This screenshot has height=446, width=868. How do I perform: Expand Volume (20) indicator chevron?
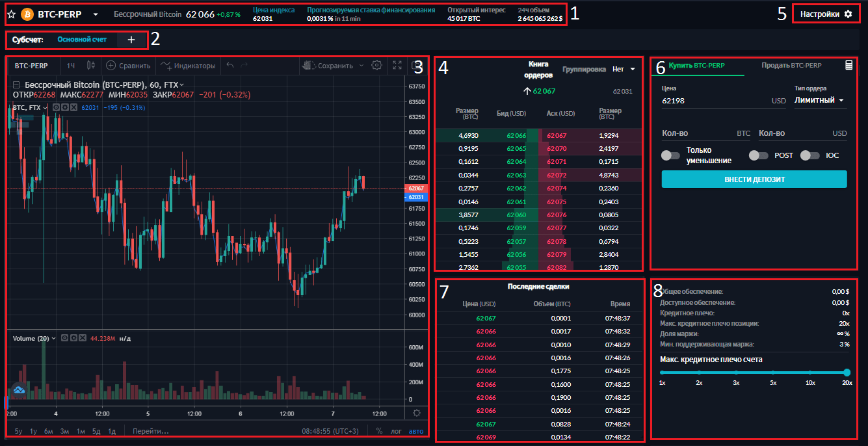[x=53, y=338]
